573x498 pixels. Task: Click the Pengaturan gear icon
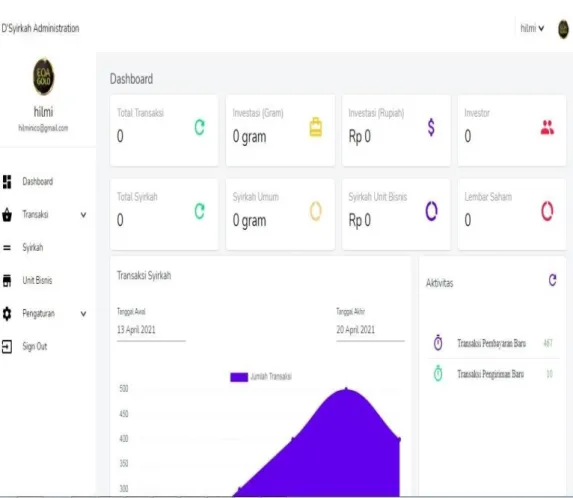[x=7, y=313]
